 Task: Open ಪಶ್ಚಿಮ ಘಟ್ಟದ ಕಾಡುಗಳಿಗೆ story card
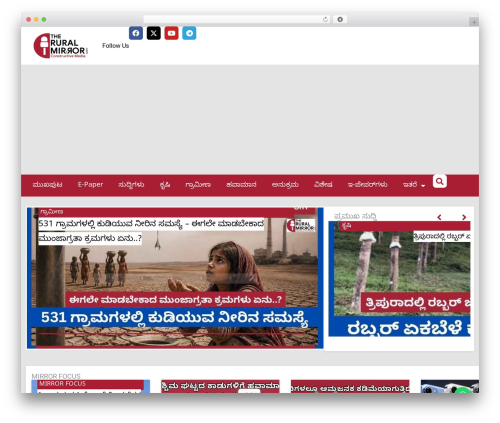click(220, 386)
